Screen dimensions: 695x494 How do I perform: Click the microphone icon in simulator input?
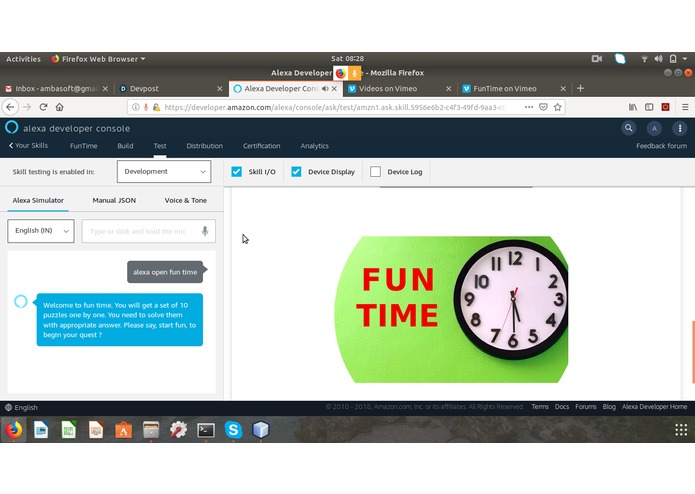tap(205, 231)
